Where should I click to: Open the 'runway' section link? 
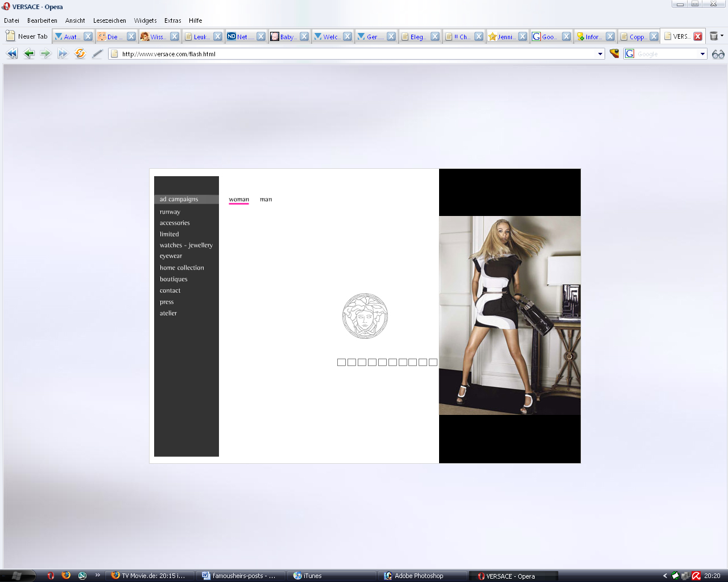169,212
